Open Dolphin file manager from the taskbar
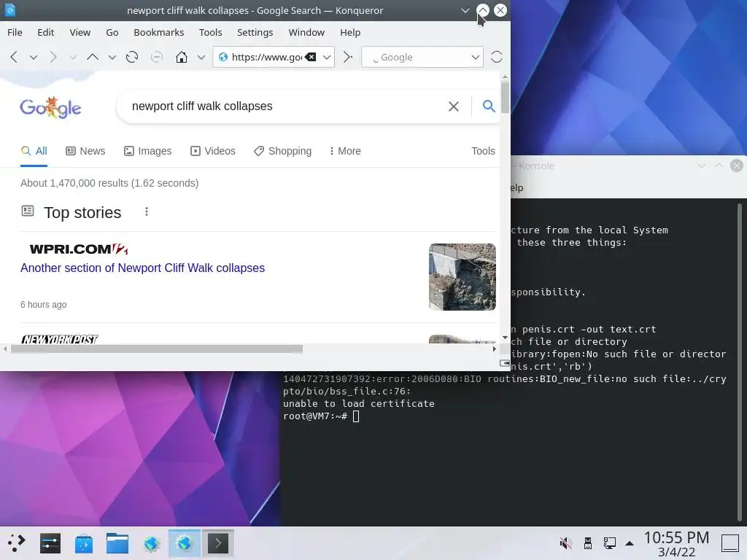The image size is (747, 560). 117,542
